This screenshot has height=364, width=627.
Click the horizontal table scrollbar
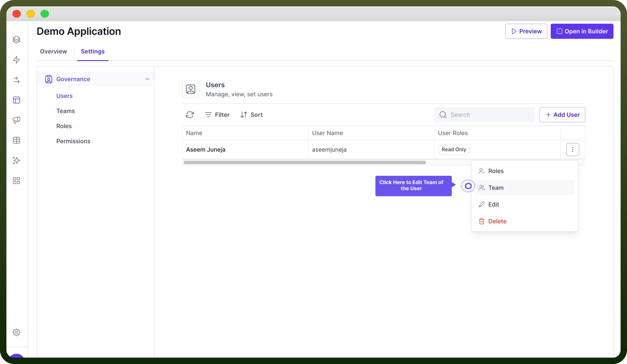(x=305, y=162)
